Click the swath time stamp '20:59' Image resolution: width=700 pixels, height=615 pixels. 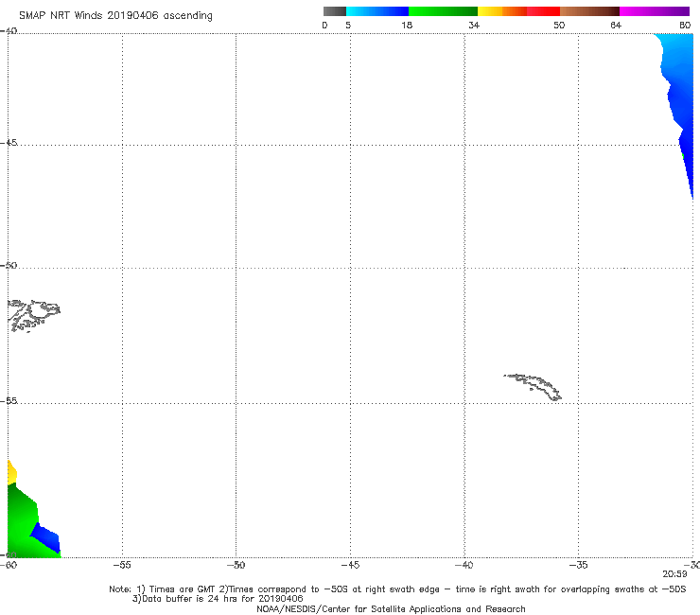674,574
